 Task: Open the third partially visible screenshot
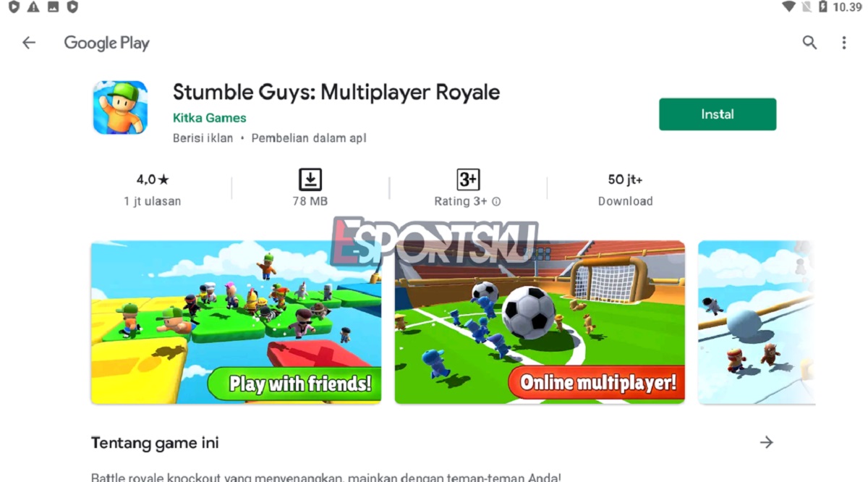[x=757, y=322]
